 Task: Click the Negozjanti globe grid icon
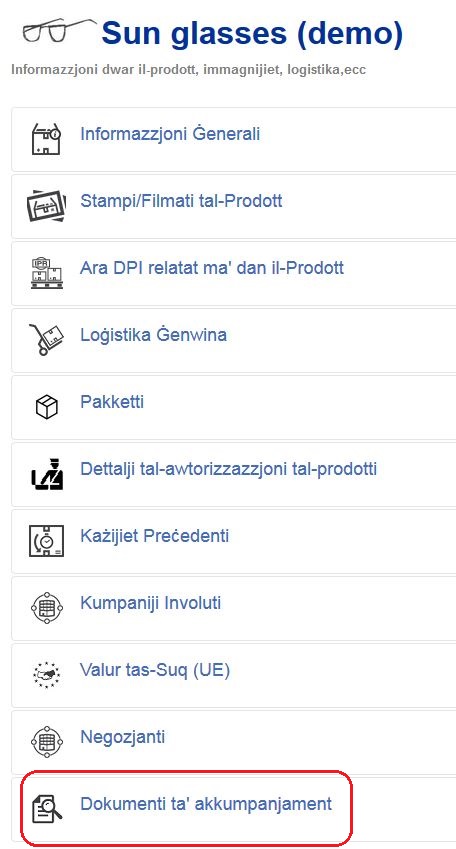tap(47, 742)
